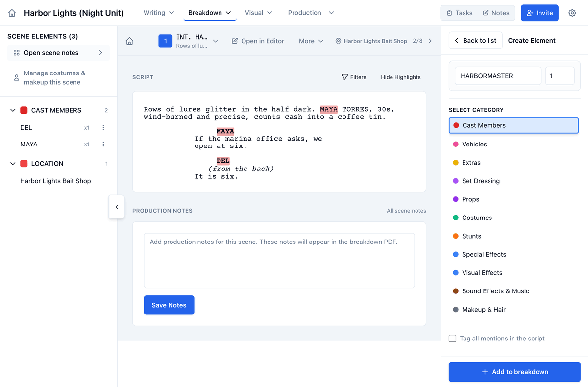Expand the Writing menu
The width and height of the screenshot is (588, 387).
159,13
